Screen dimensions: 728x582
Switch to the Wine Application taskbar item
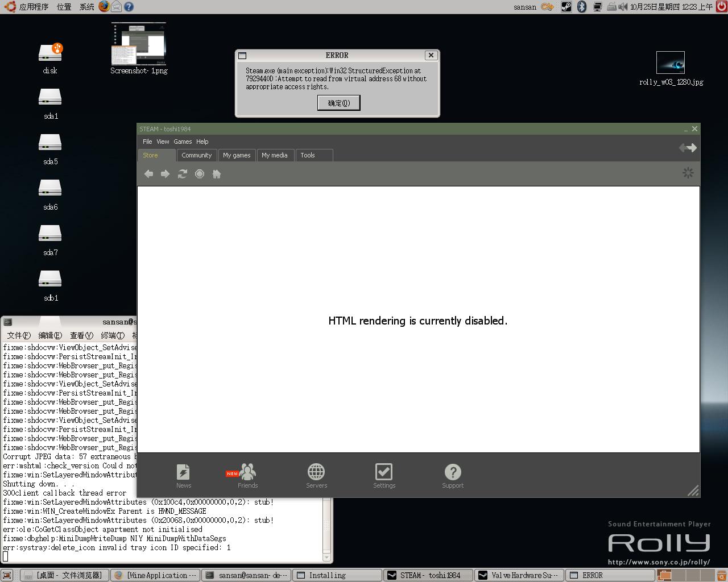coord(155,575)
